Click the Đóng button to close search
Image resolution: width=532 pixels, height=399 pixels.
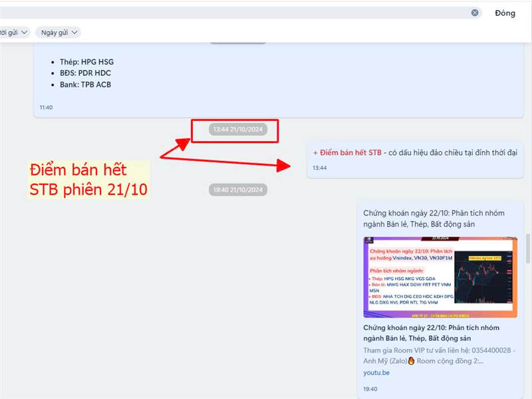505,13
